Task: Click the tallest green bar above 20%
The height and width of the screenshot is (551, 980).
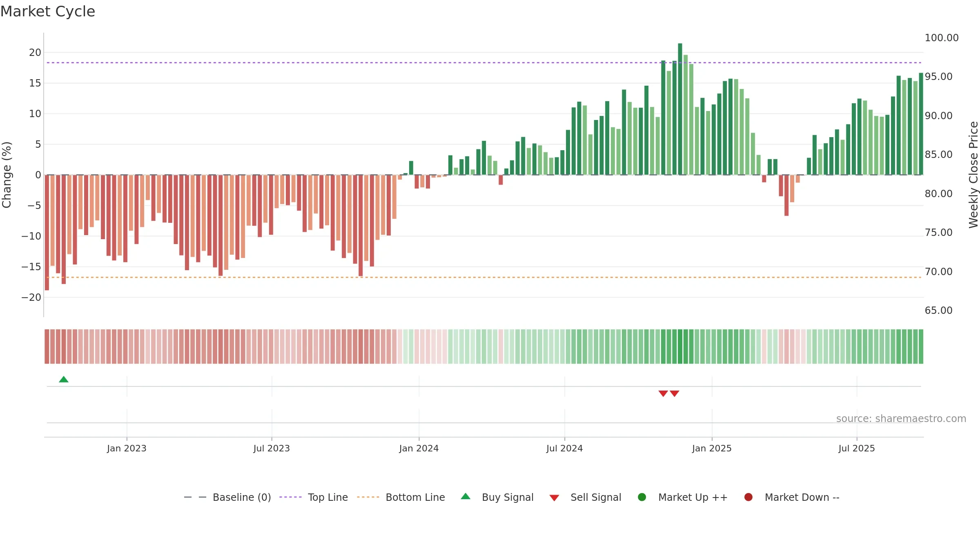Action: (680, 109)
